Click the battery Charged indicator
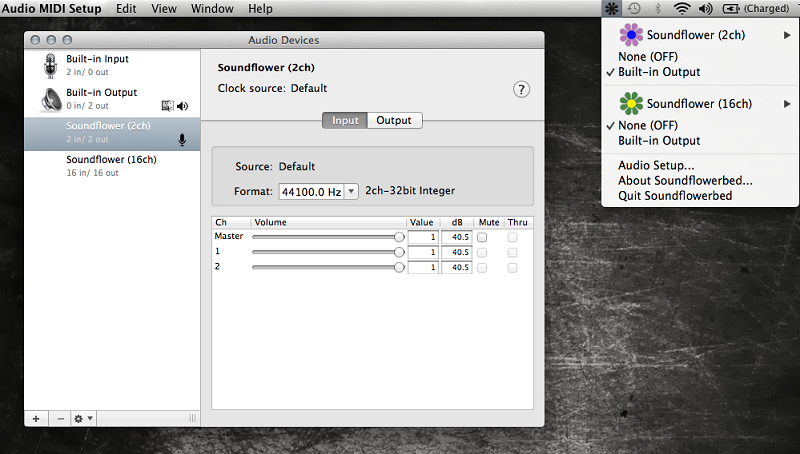The image size is (800, 454). tap(756, 8)
